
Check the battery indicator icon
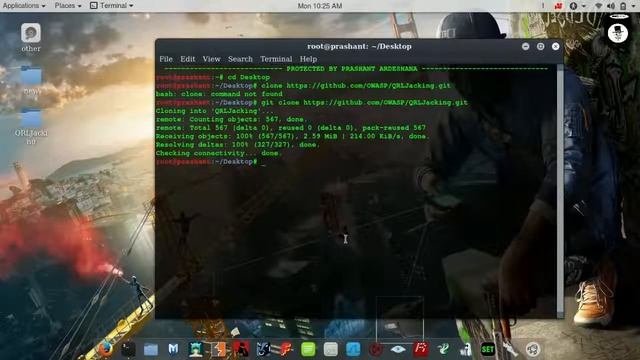(x=623, y=6)
